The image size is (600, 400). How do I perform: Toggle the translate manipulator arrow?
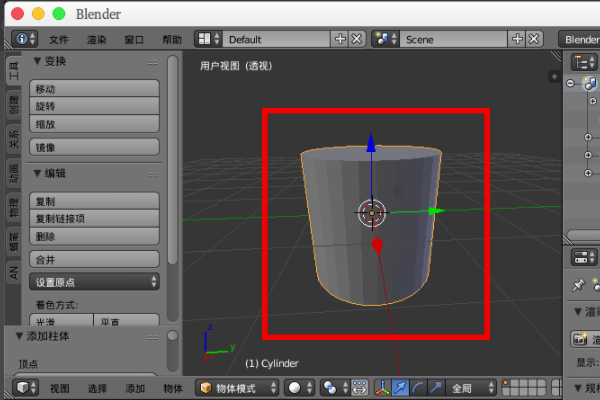click(400, 388)
